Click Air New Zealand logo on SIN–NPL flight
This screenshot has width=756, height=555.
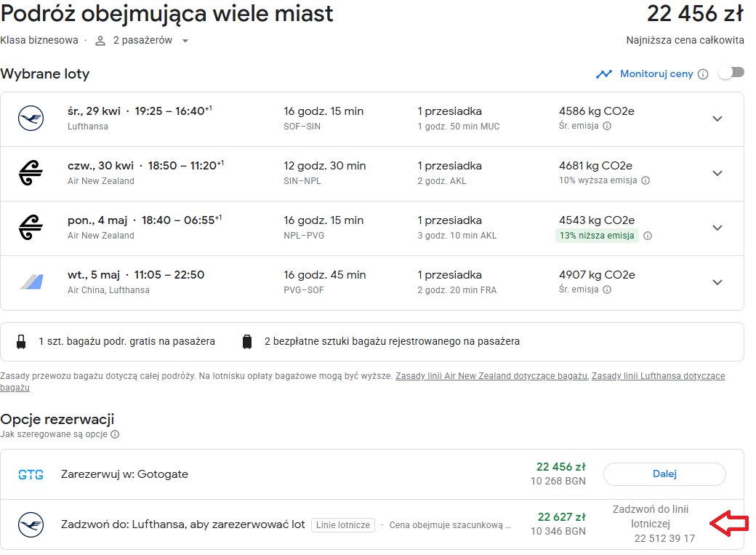tap(31, 173)
